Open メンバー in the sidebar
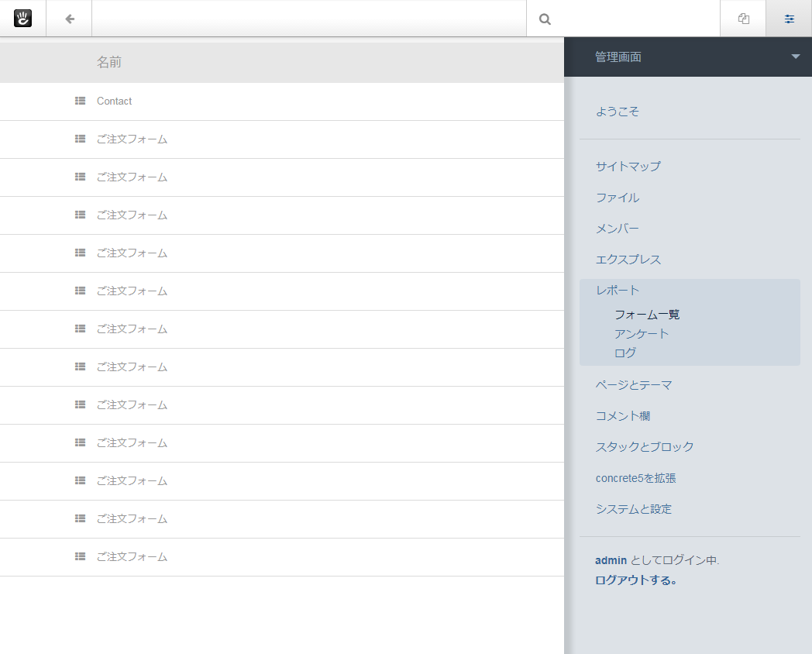The height and width of the screenshot is (654, 812). pyautogui.click(x=618, y=229)
